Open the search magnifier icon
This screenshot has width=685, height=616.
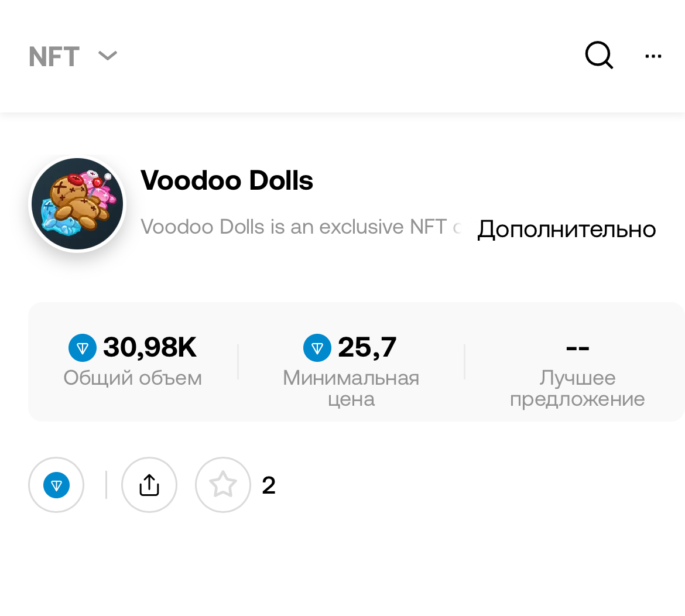click(x=599, y=56)
